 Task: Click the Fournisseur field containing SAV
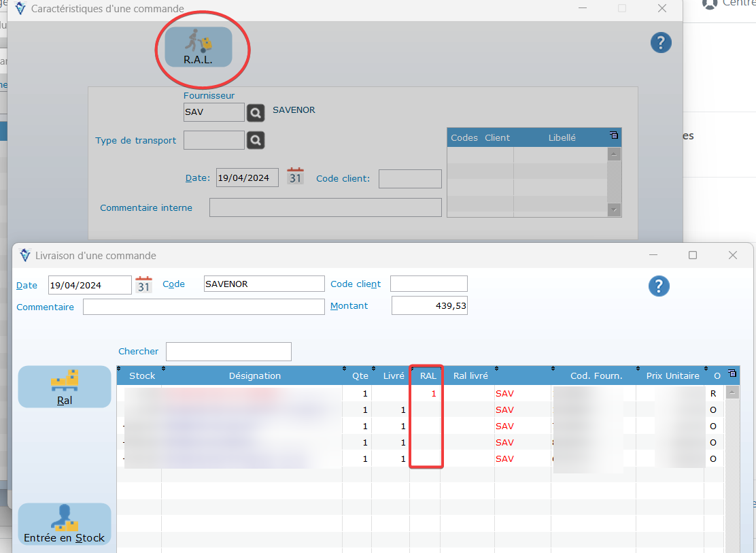[214, 112]
